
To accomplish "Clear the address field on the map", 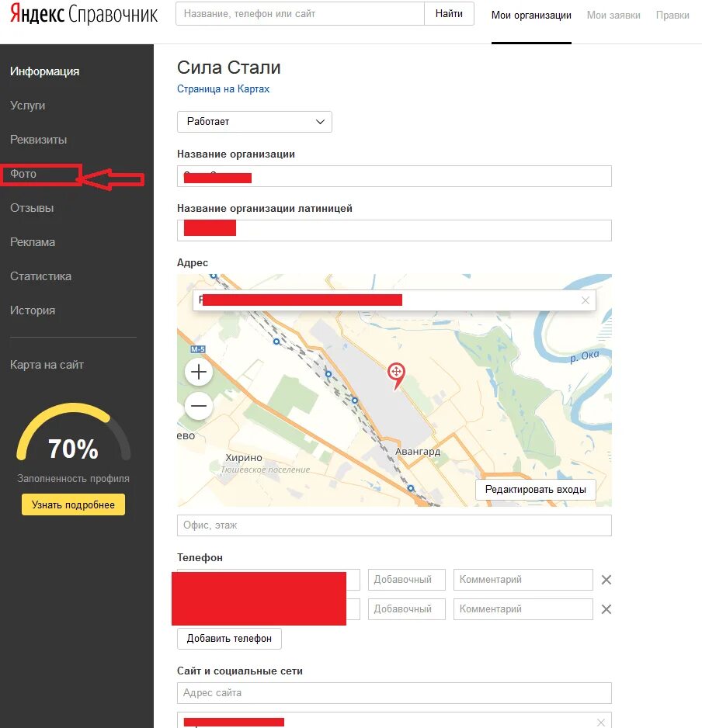I will click(x=586, y=300).
